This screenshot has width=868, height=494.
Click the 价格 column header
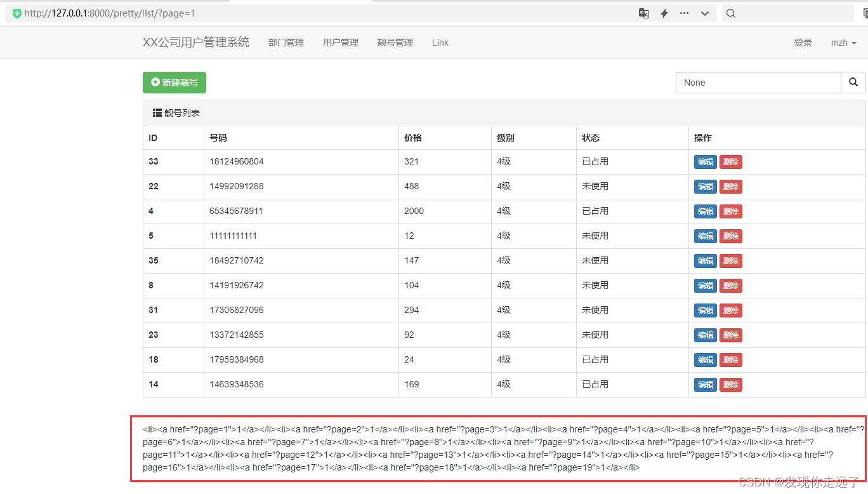(x=413, y=138)
